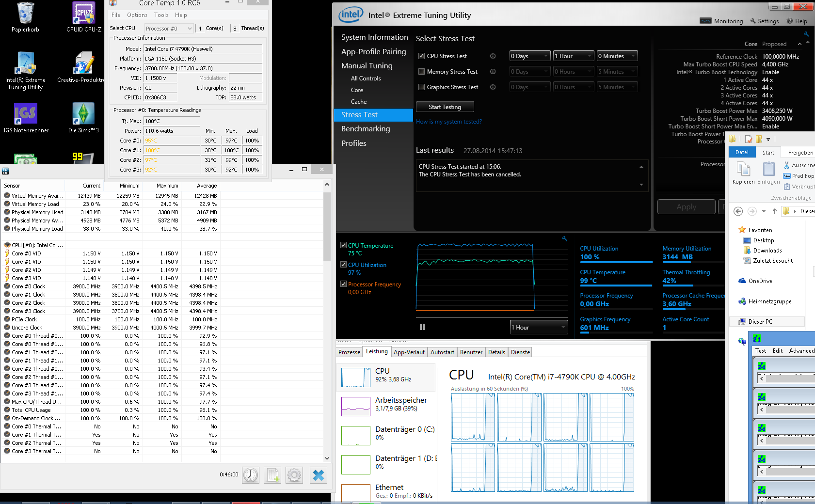The width and height of the screenshot is (815, 504).
Task: Open Settings in Intel XTU header
Action: 765,21
